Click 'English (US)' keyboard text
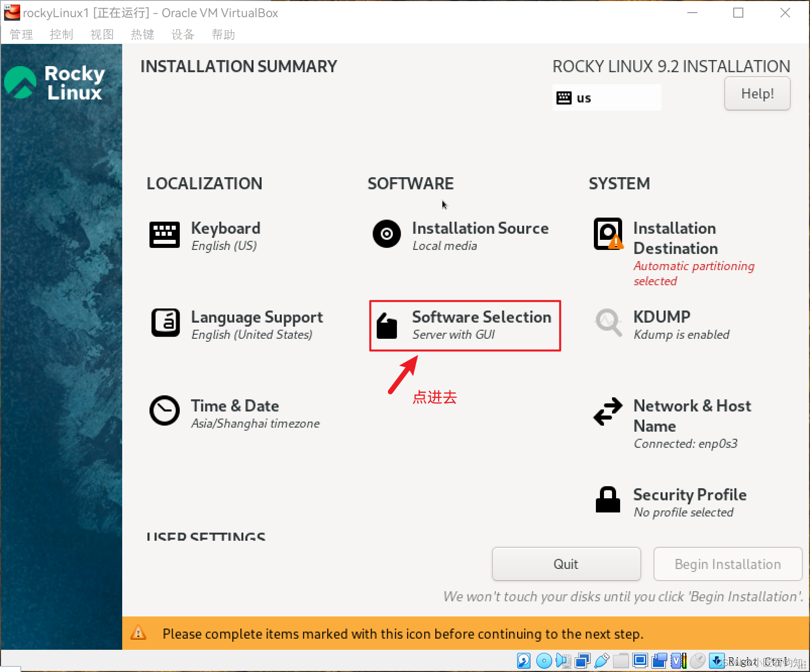The height and width of the screenshot is (672, 810). pos(224,246)
